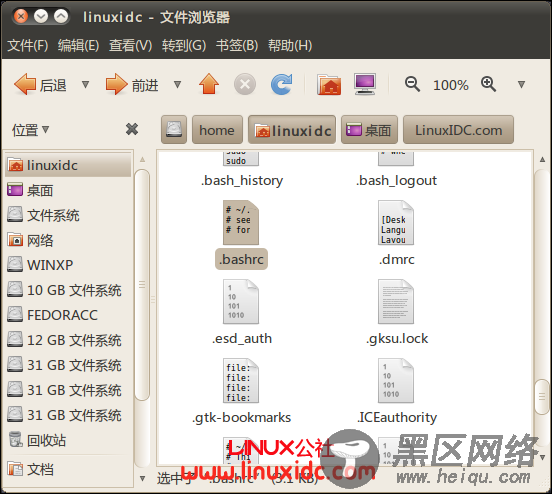Viewport: 552px width, 494px height.
Task: Open 帮助(H) menu
Action: tap(290, 45)
